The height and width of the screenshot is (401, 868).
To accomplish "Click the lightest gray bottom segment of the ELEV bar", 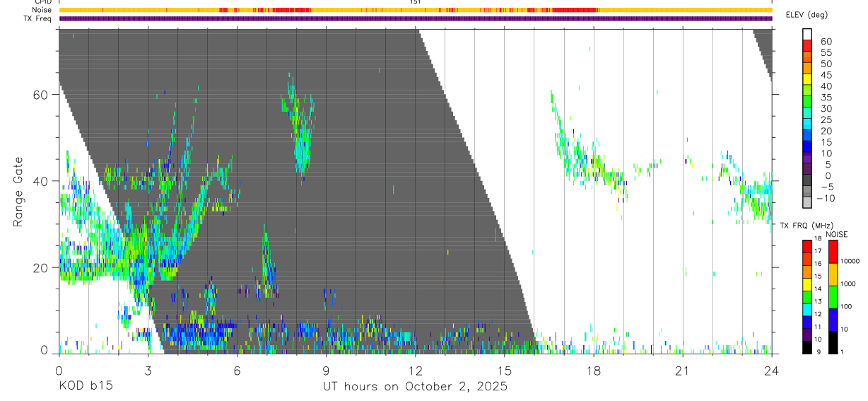I will (807, 203).
